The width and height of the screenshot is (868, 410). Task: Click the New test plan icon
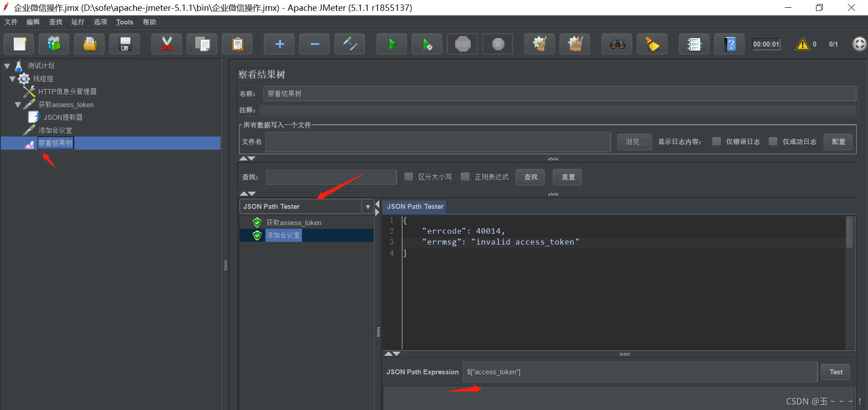point(19,44)
